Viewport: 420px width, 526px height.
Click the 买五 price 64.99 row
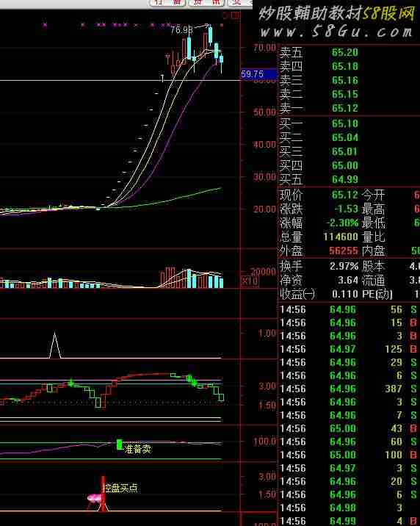click(349, 179)
